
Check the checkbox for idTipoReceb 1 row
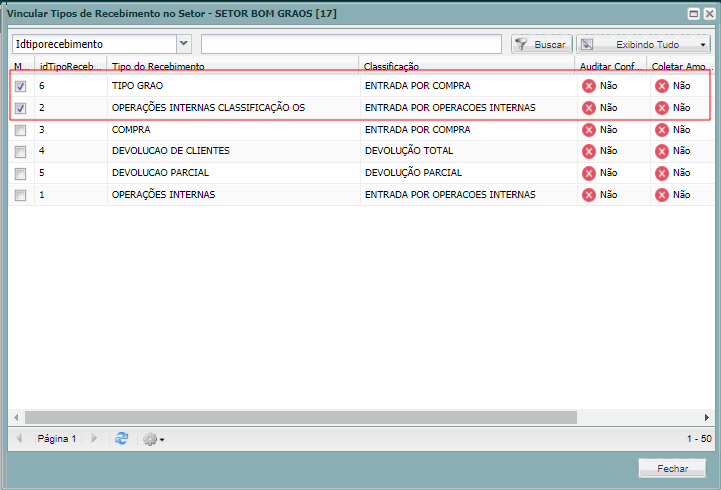[x=20, y=195]
